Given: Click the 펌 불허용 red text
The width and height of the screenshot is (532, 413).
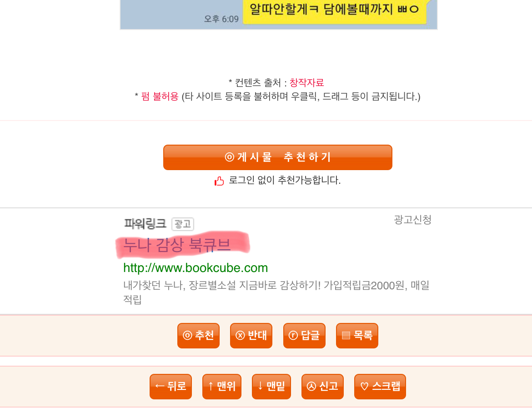Looking at the screenshot, I should pos(160,96).
